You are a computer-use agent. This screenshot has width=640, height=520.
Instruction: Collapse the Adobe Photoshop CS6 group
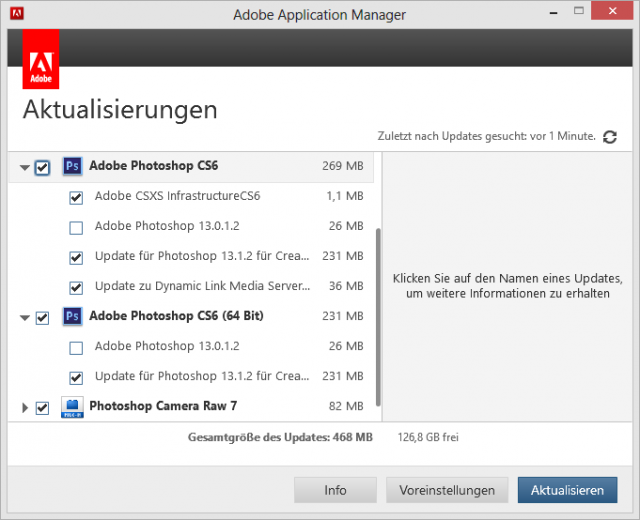[25, 167]
